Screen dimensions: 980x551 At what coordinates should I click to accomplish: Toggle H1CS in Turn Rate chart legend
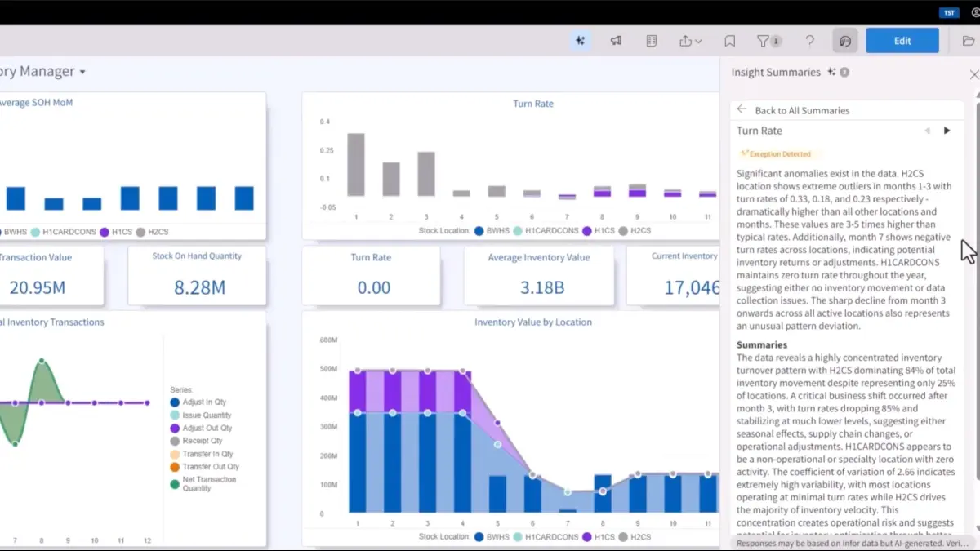click(x=599, y=231)
